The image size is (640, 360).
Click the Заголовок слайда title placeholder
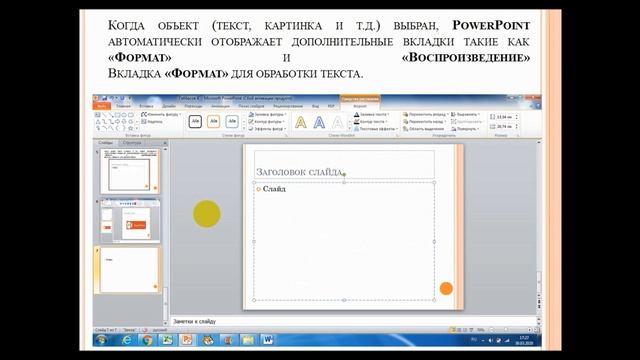click(344, 164)
